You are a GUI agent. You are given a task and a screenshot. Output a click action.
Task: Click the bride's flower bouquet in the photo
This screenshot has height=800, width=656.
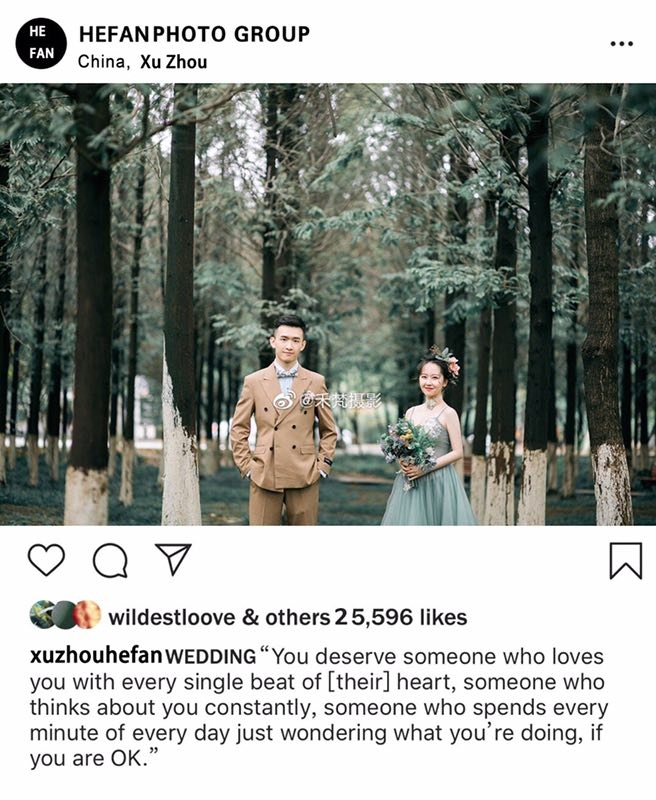(x=408, y=445)
